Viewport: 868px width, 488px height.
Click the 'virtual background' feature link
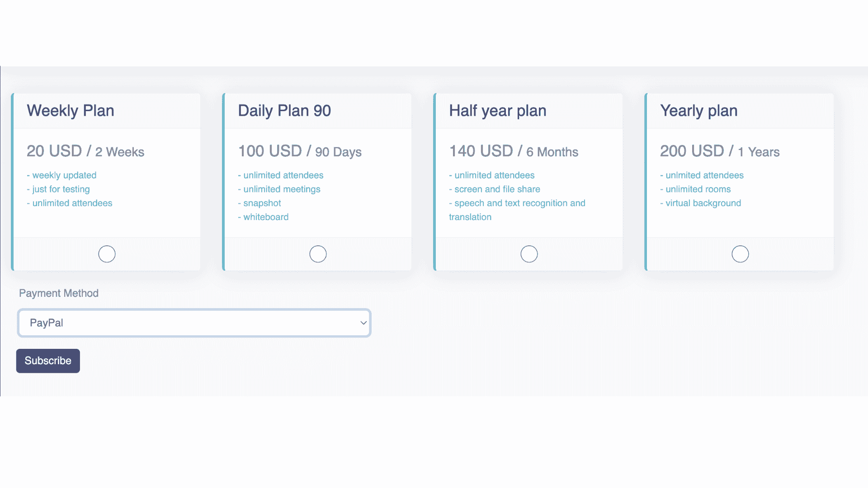[701, 203]
